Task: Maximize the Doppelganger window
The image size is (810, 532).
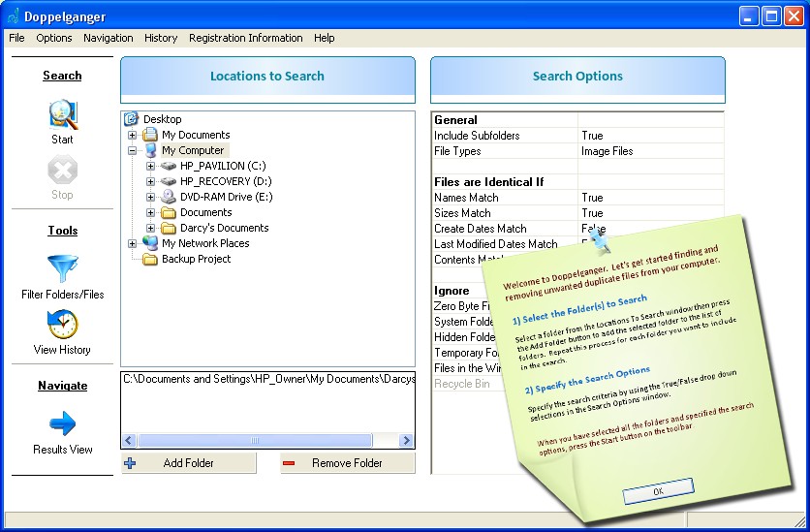Action: [772, 16]
